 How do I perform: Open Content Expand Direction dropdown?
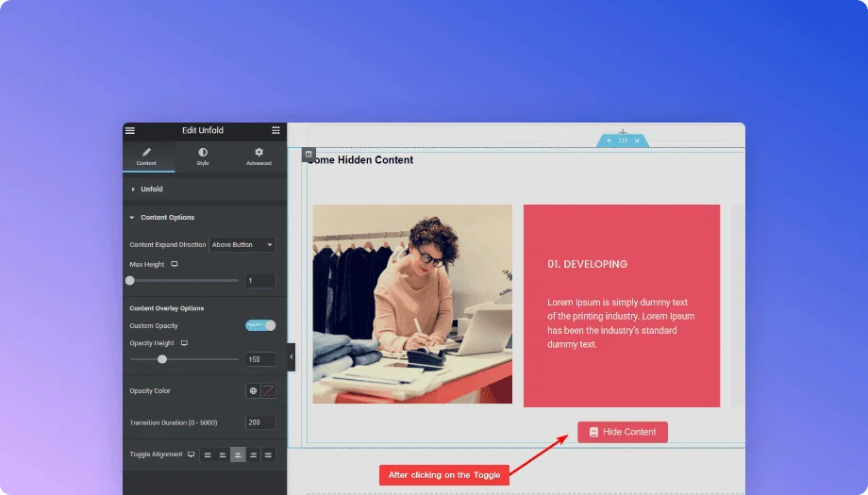point(242,244)
